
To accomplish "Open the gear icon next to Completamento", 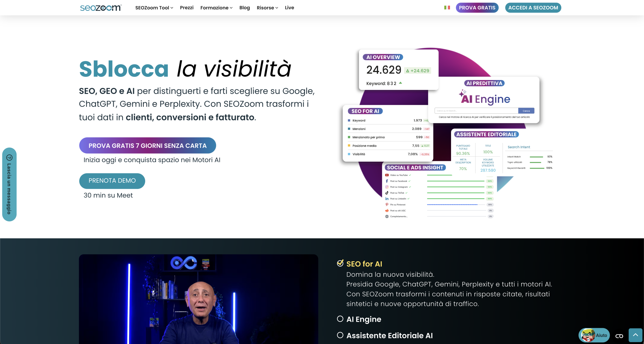I will pos(387,216).
